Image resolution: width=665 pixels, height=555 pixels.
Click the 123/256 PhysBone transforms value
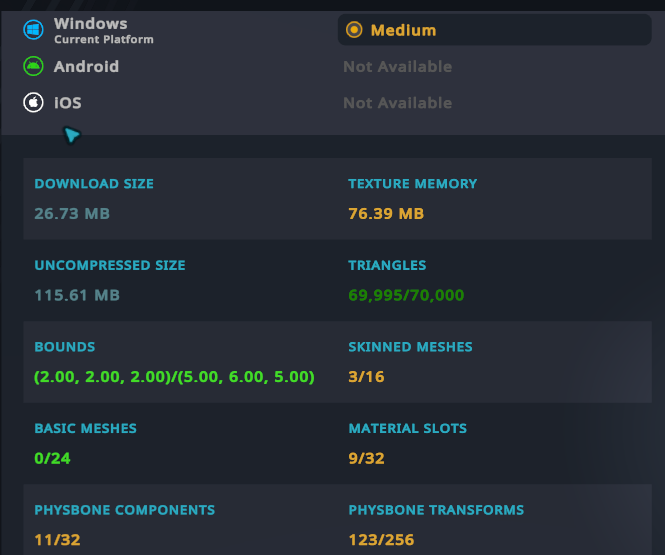tap(381, 540)
